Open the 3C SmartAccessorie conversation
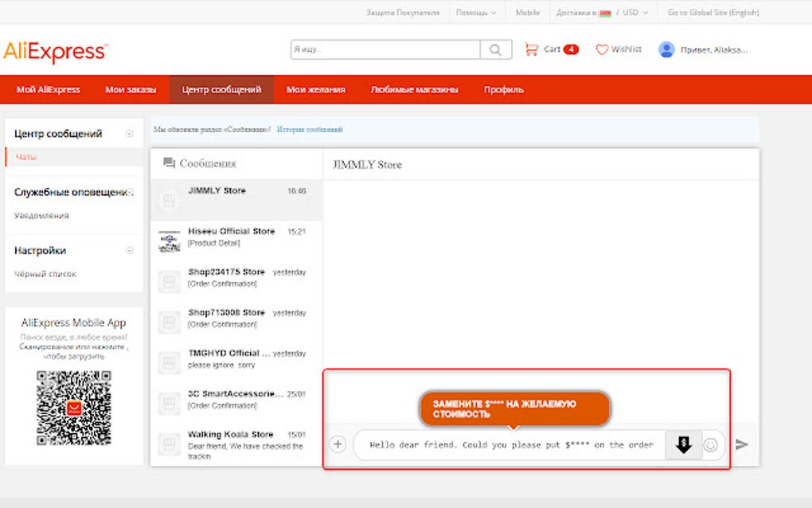The image size is (812, 508). pyautogui.click(x=236, y=404)
